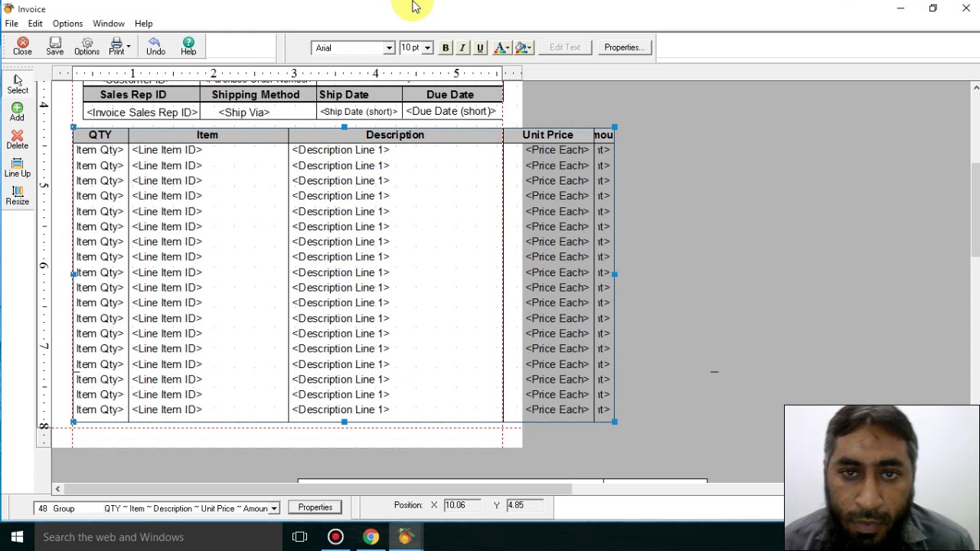Image resolution: width=980 pixels, height=551 pixels.
Task: Open the Options menu
Action: pos(67,24)
